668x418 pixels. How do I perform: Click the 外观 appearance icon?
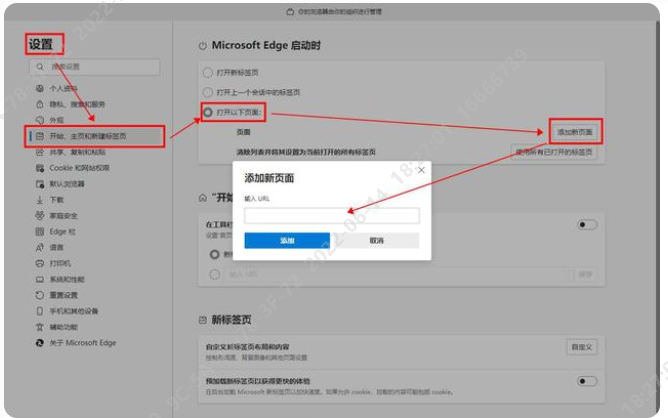pyautogui.click(x=40, y=120)
